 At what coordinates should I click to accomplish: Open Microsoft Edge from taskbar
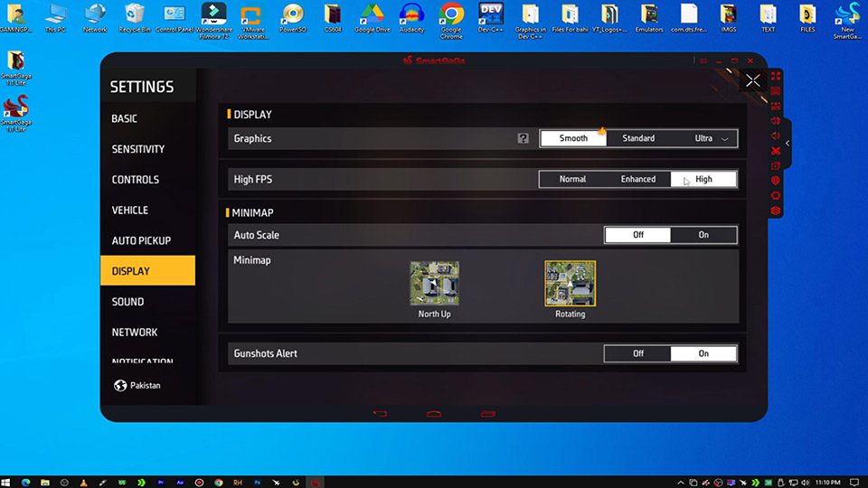point(25,483)
